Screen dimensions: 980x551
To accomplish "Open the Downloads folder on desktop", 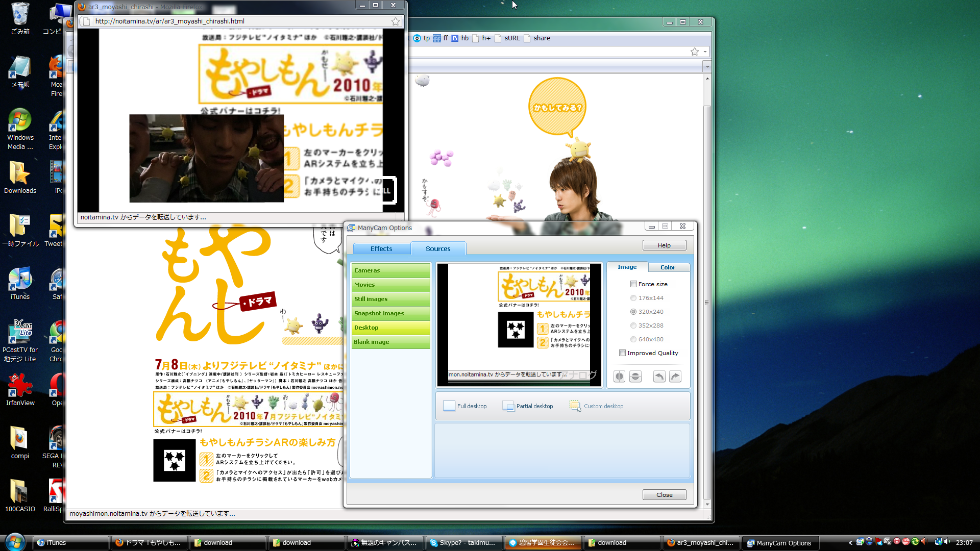I will pyautogui.click(x=20, y=178).
